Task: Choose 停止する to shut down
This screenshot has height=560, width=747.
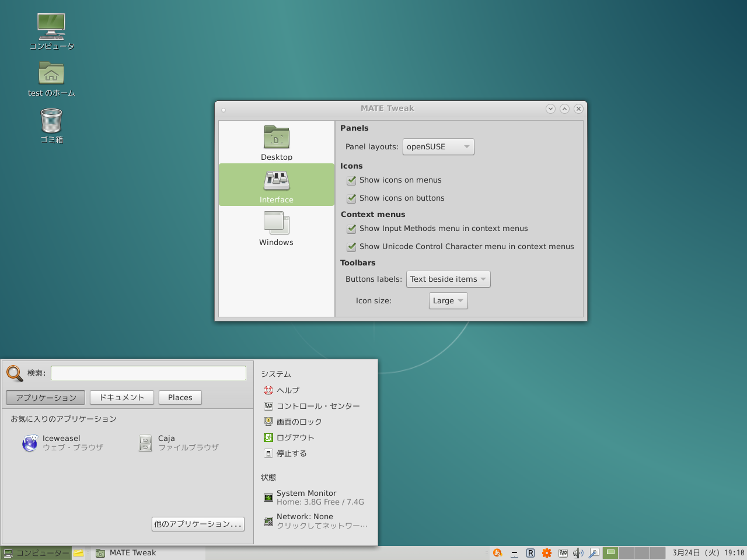Action: (285, 453)
